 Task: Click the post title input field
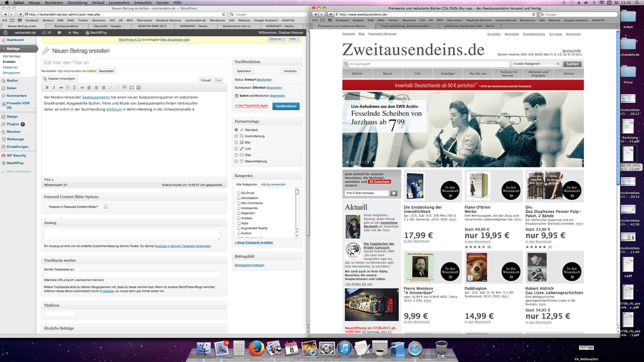pos(134,63)
